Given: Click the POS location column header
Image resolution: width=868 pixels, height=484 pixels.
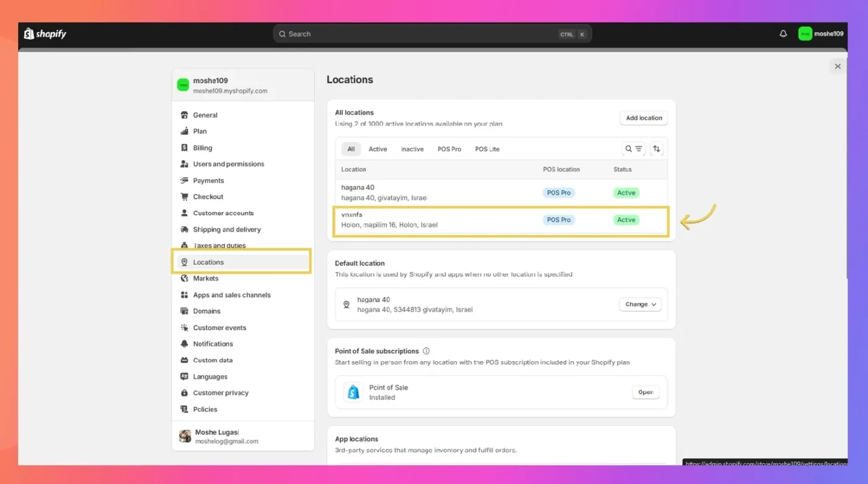Looking at the screenshot, I should [561, 169].
